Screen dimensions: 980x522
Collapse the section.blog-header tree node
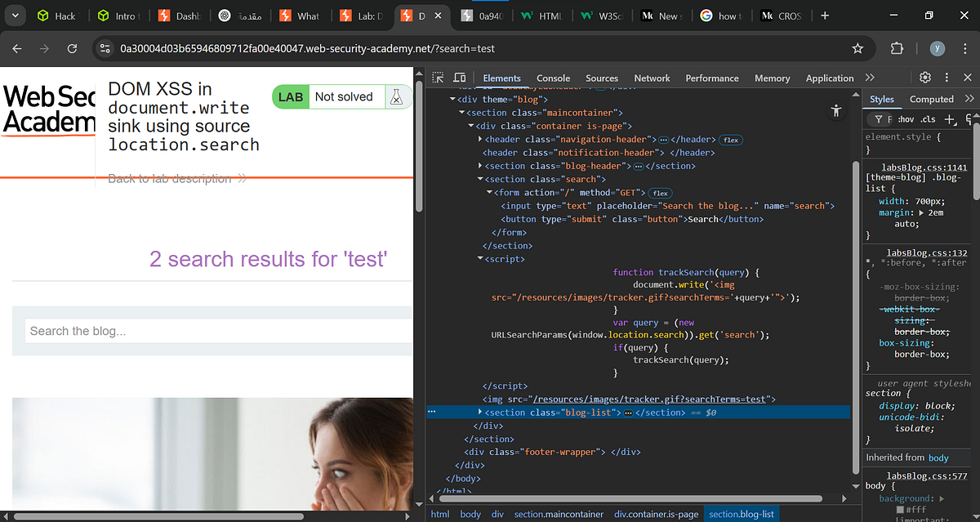coord(481,166)
